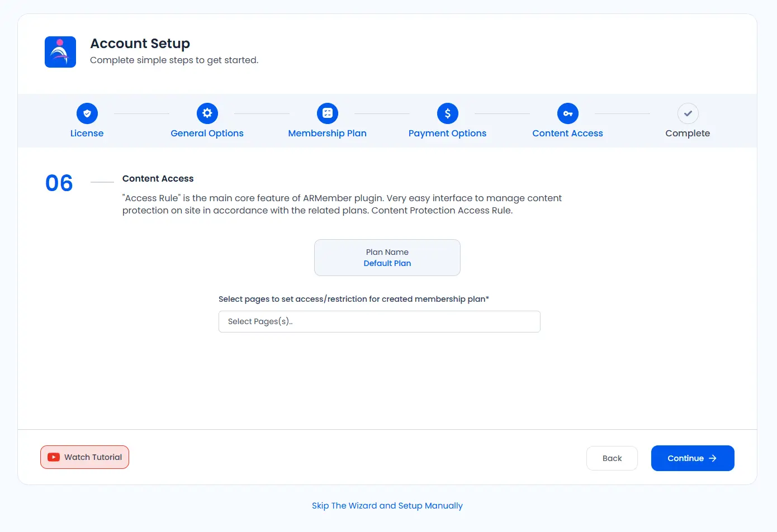The width and height of the screenshot is (777, 532).
Task: Click Skip The Wizard and Setup Manually
Action: tap(387, 506)
